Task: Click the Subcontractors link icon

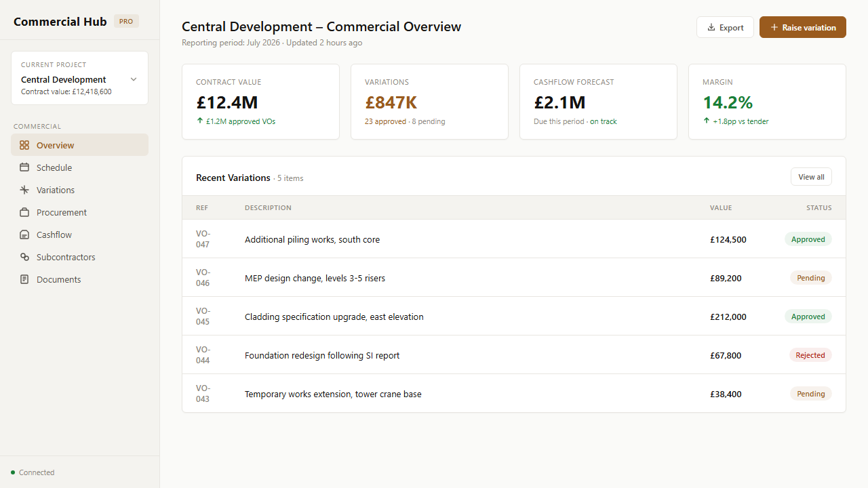Action: 24,257
